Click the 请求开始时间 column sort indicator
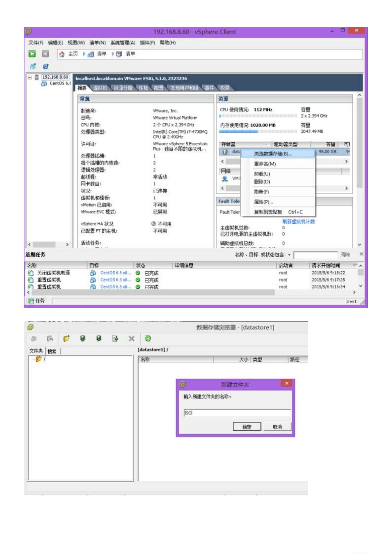This screenshot has width=392, height=554. [x=355, y=265]
